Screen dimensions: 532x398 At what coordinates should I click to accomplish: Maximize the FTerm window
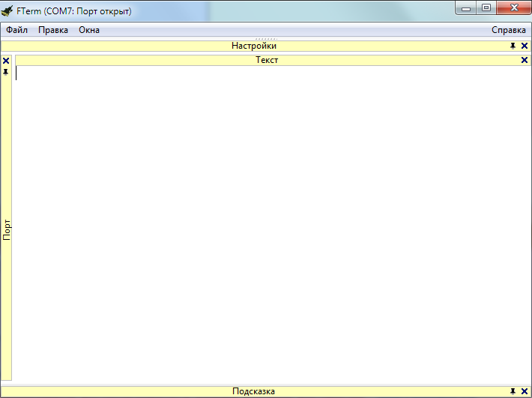(486, 8)
